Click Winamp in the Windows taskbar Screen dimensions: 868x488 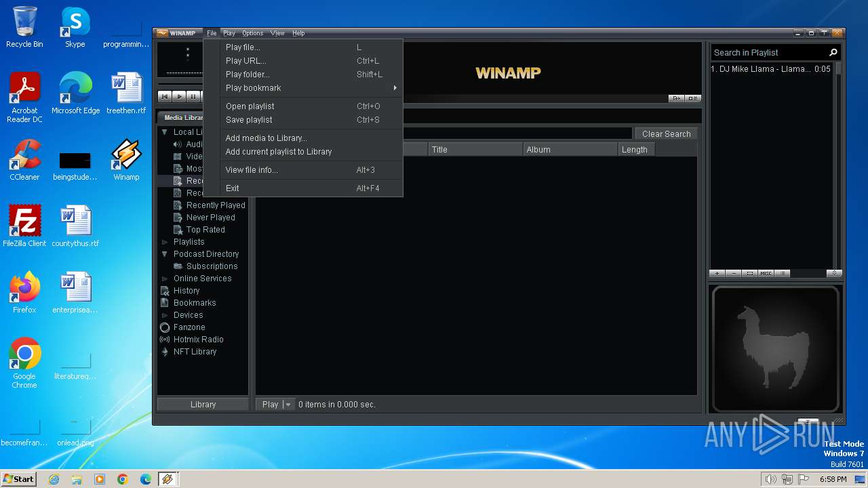[168, 479]
